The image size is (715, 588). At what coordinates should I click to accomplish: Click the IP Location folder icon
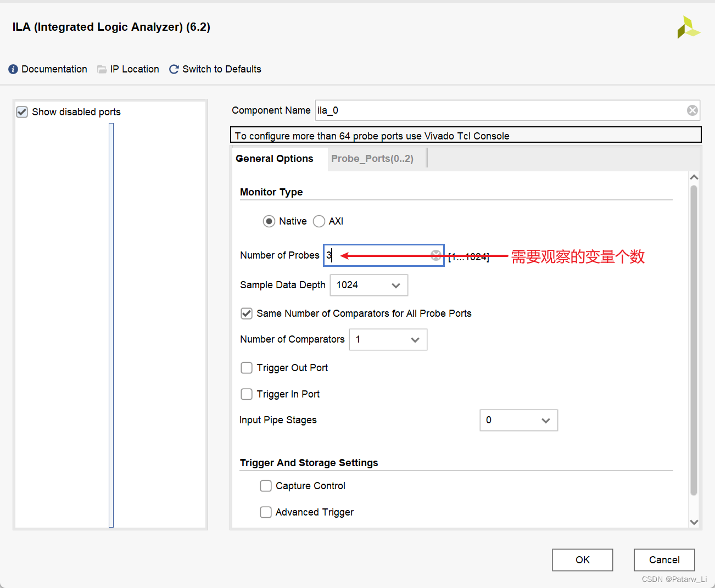[x=102, y=69]
